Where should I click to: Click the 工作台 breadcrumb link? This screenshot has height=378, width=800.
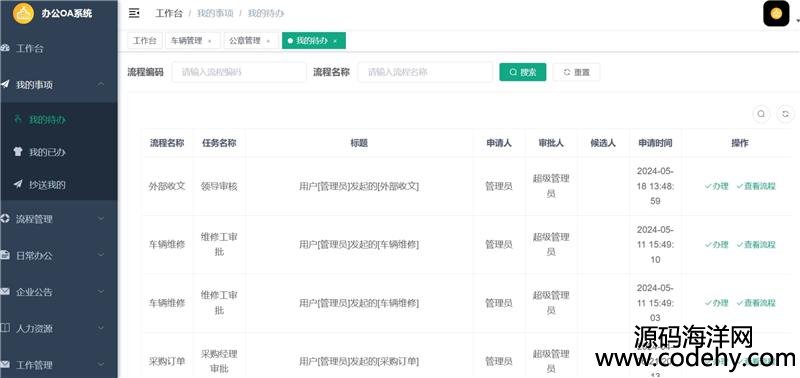click(x=168, y=13)
